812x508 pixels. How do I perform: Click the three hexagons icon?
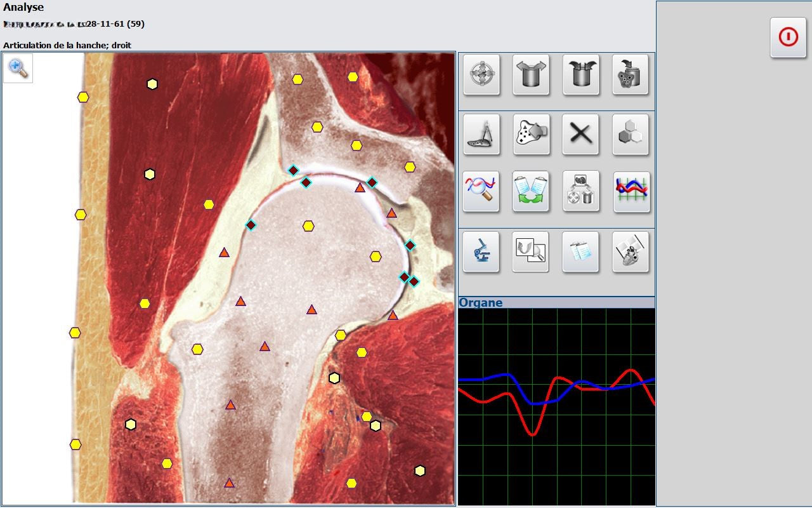631,134
